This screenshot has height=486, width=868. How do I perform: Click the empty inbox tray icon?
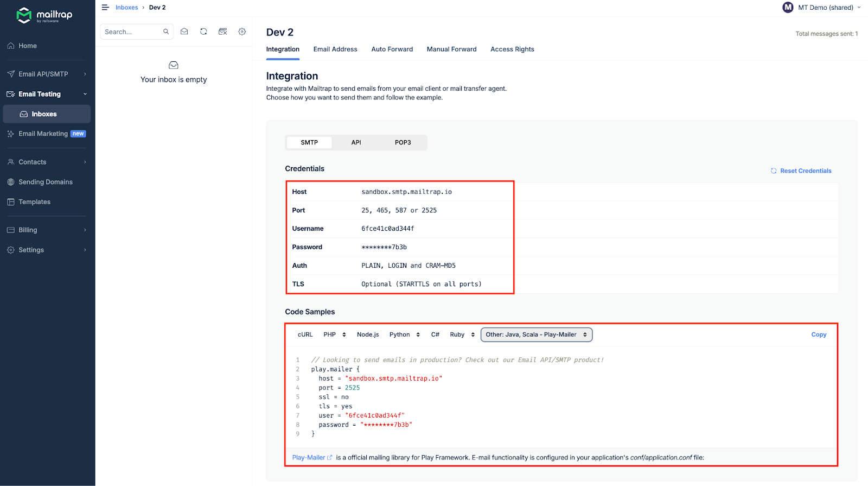point(174,65)
